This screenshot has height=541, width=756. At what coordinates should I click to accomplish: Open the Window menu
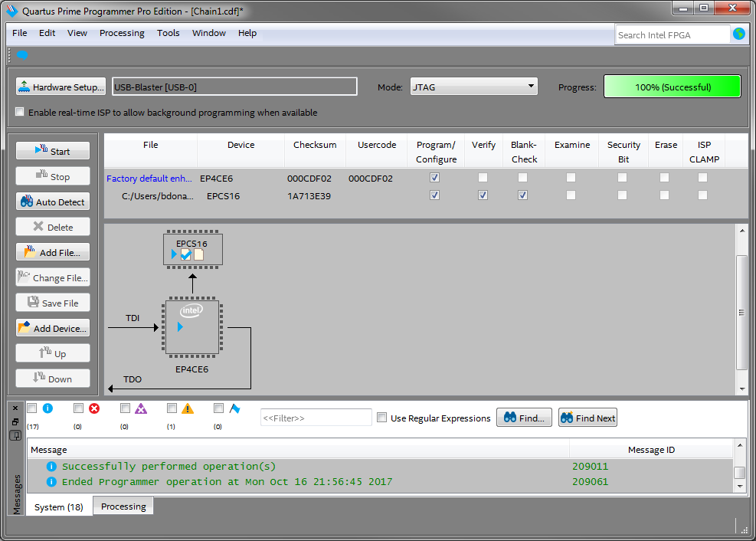tap(209, 33)
